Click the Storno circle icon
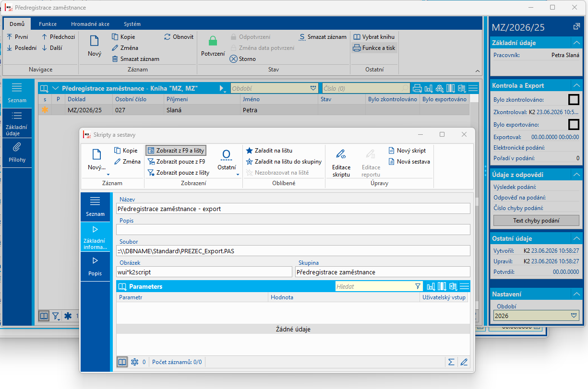This screenshot has height=389, width=588. pos(233,59)
